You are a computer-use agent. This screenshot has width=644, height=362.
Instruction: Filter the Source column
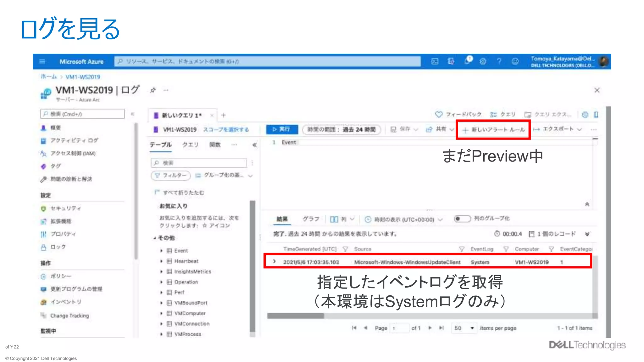[x=462, y=249]
